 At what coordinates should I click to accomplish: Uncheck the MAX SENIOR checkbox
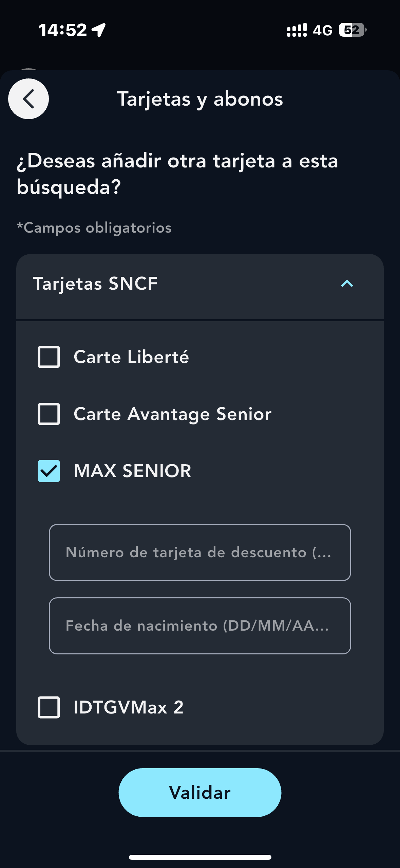tap(49, 471)
